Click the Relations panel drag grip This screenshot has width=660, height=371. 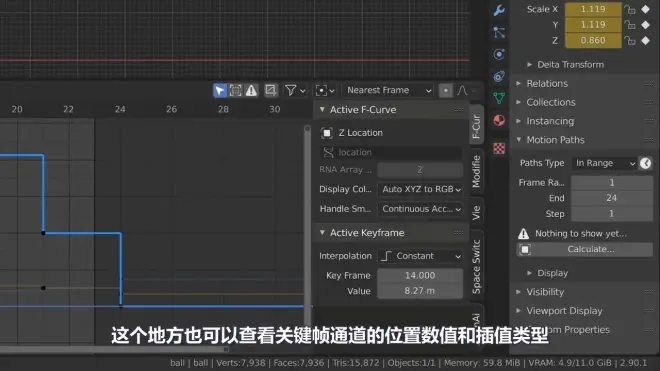649,84
